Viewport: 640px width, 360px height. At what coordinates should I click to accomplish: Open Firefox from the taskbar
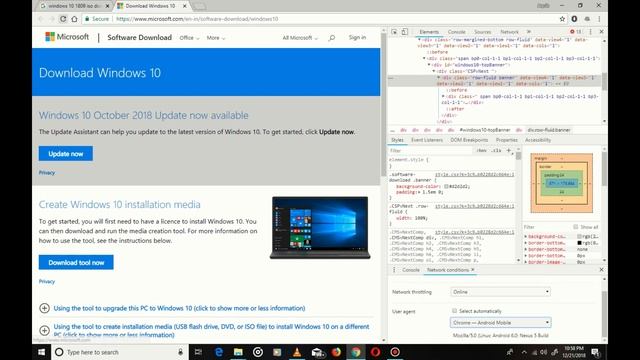coord(336,352)
